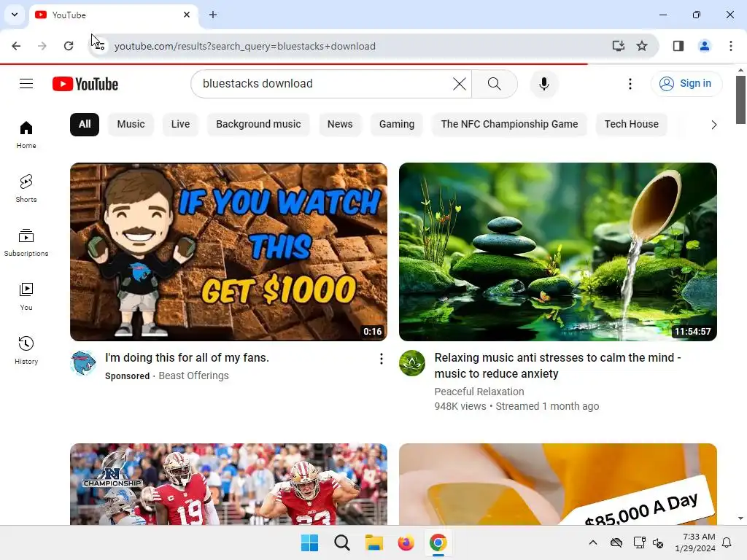This screenshot has width=747, height=560.
Task: Open the sponsored video's three-dot menu
Action: click(x=381, y=359)
